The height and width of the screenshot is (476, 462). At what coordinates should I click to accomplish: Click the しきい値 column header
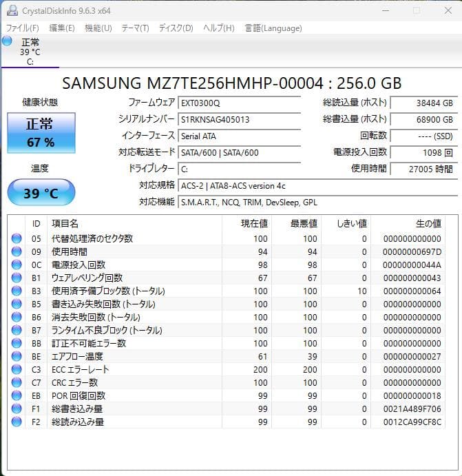click(352, 224)
